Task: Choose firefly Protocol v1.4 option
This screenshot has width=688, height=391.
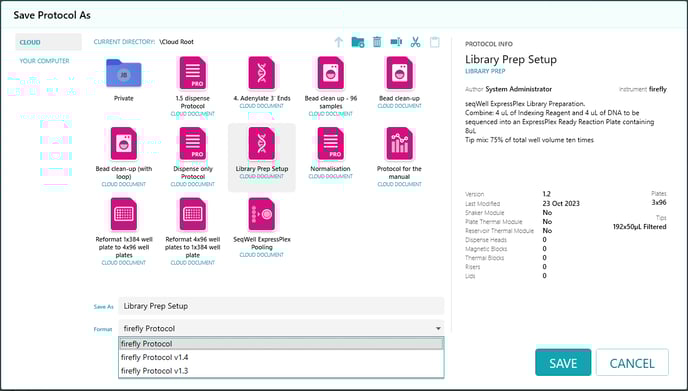Action: click(281, 357)
